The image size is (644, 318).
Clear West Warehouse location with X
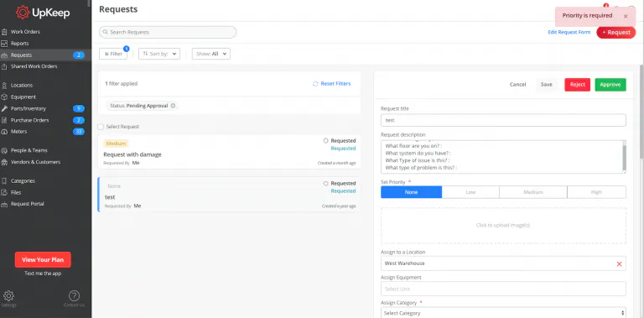620,263
